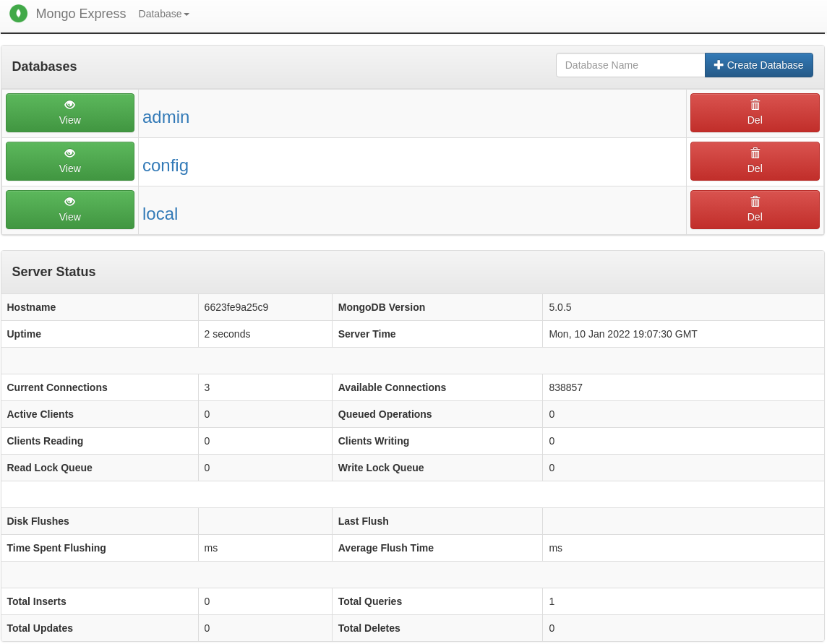Click the eye icon on admin's View button
Image resolution: width=827 pixels, height=644 pixels.
[x=69, y=106]
